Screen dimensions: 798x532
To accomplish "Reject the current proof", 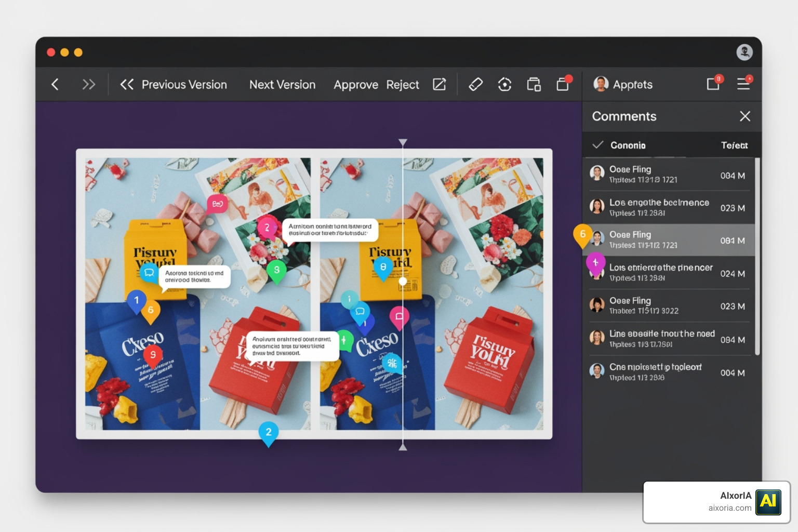I will 403,84.
